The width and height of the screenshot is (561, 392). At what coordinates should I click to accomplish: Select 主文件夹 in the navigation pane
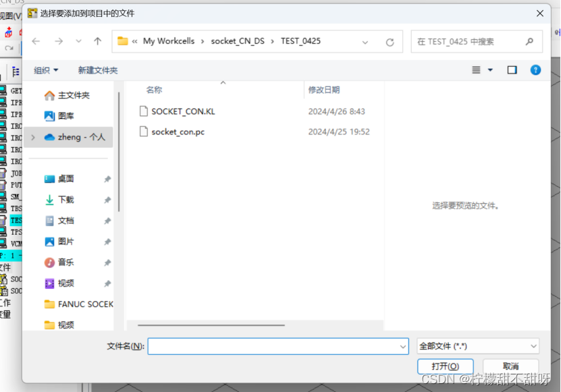70,95
